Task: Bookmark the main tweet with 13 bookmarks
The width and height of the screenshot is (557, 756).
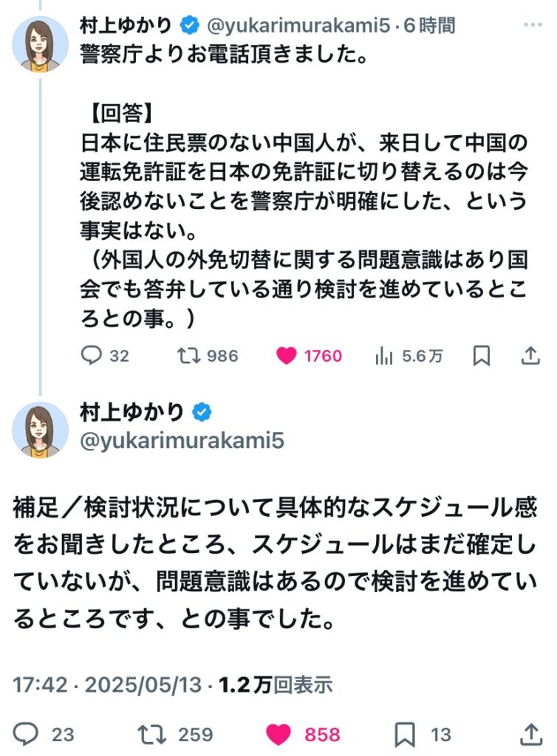Action: pyautogui.click(x=405, y=734)
